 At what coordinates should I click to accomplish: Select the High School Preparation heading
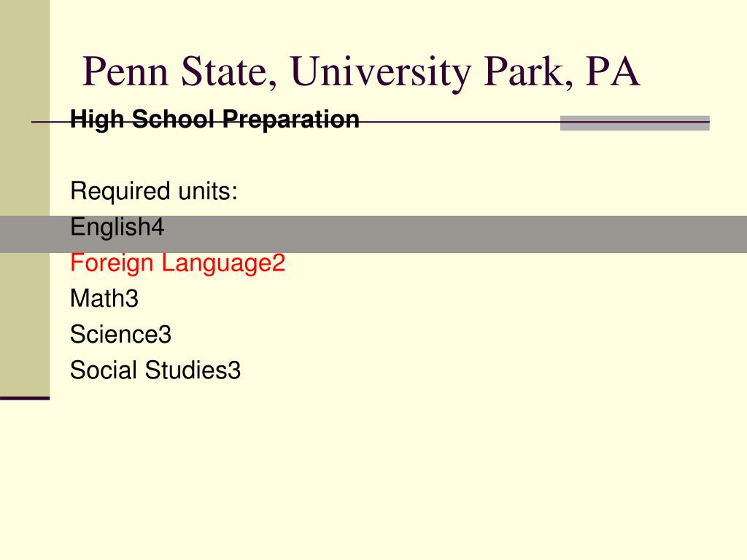214,119
